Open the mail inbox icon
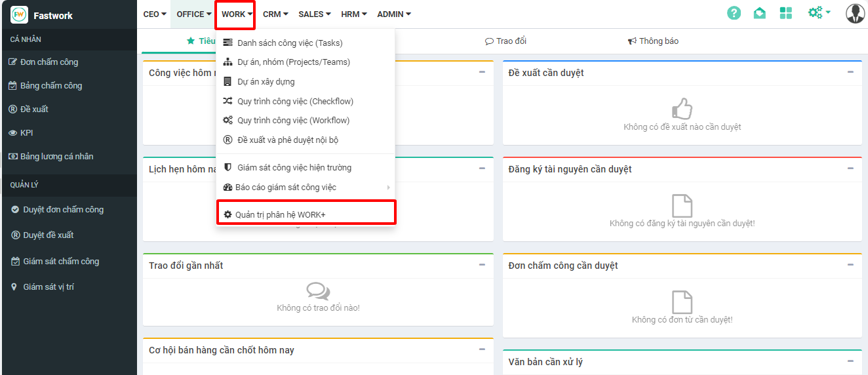This screenshot has width=868, height=375. 759,13
